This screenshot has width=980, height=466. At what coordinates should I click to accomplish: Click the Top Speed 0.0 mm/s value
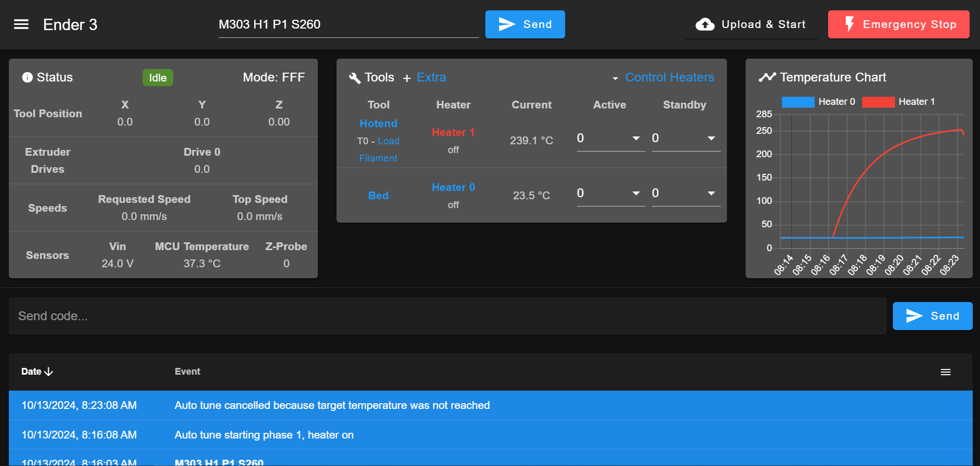point(260,216)
